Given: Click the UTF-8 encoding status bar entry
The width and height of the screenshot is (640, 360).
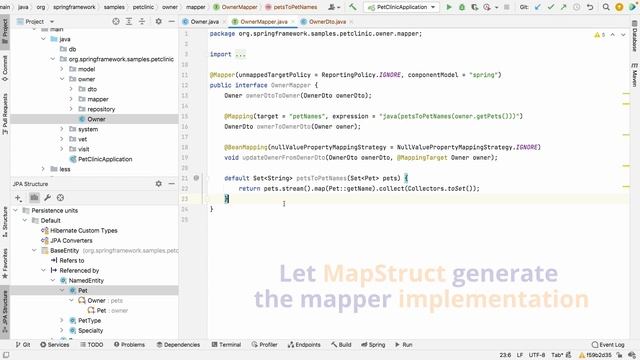Looking at the screenshot, I should click(x=537, y=355).
